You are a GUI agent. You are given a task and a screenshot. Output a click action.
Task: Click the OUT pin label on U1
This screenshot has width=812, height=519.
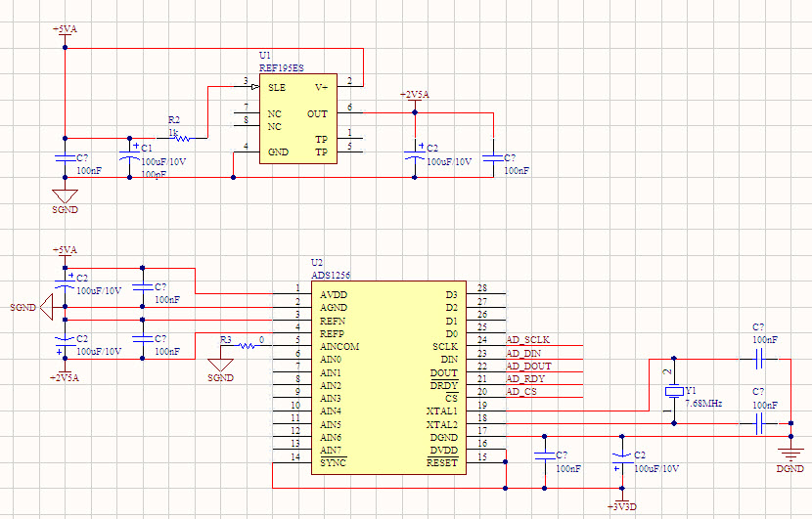point(317,113)
